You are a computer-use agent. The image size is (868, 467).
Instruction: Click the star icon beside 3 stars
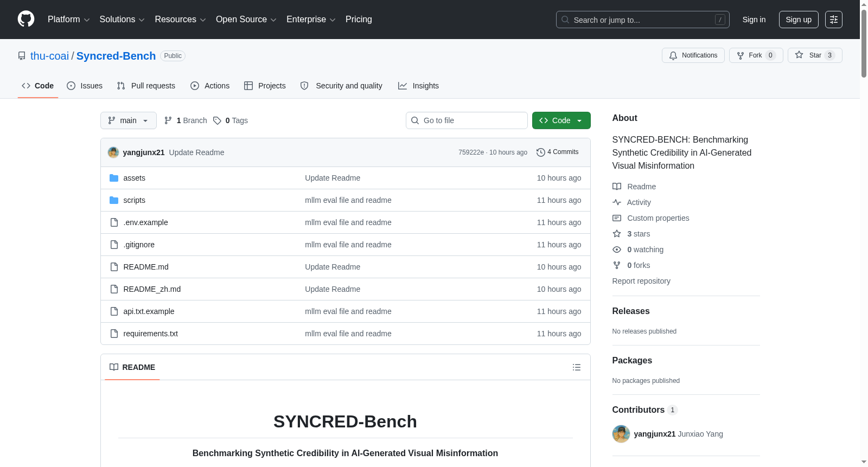coord(617,234)
